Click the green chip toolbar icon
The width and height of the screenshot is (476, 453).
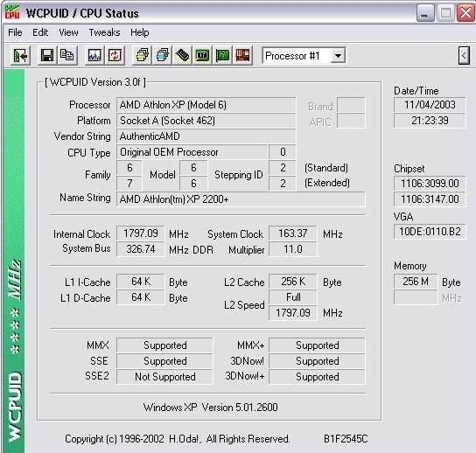click(x=202, y=55)
